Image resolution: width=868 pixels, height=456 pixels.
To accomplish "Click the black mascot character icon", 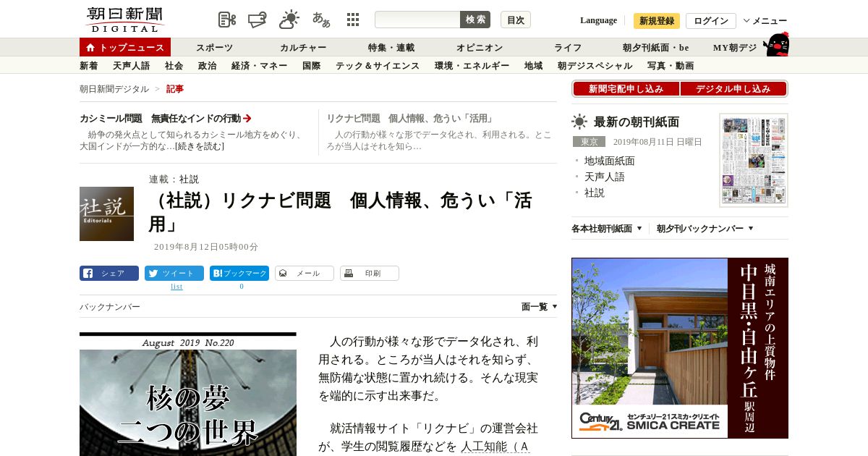I will 776,45.
